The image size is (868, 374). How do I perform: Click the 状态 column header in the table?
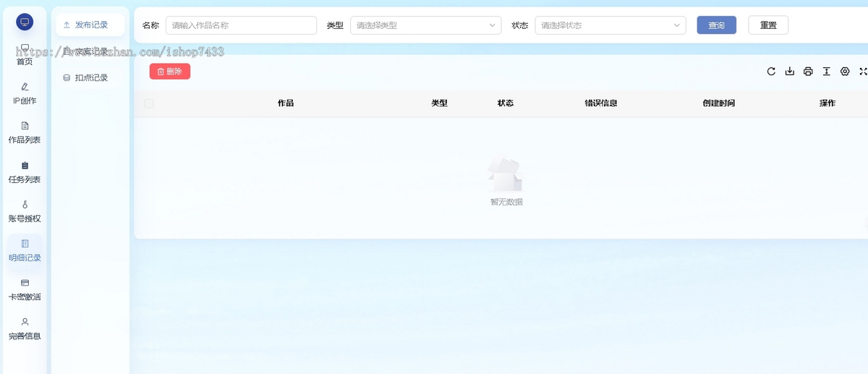pos(506,103)
